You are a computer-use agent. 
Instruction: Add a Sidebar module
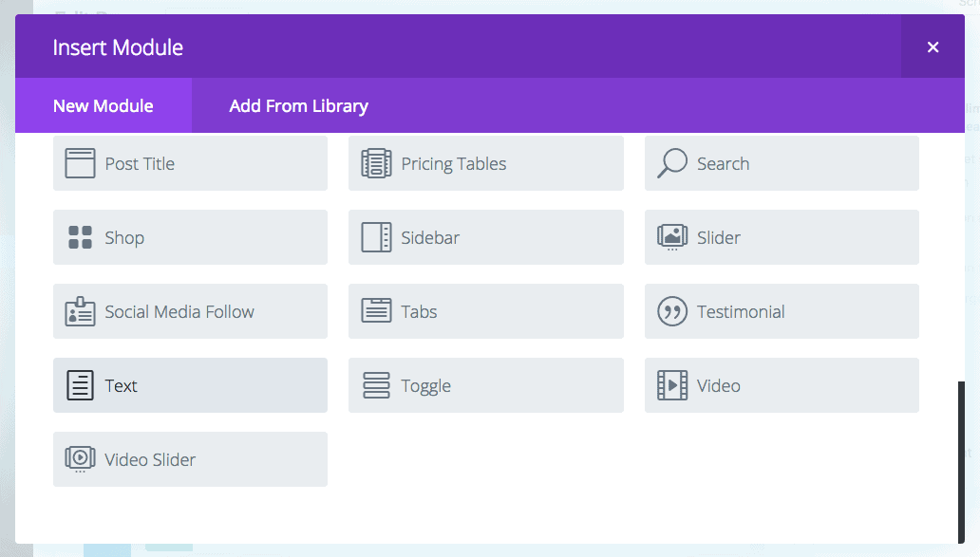point(486,237)
